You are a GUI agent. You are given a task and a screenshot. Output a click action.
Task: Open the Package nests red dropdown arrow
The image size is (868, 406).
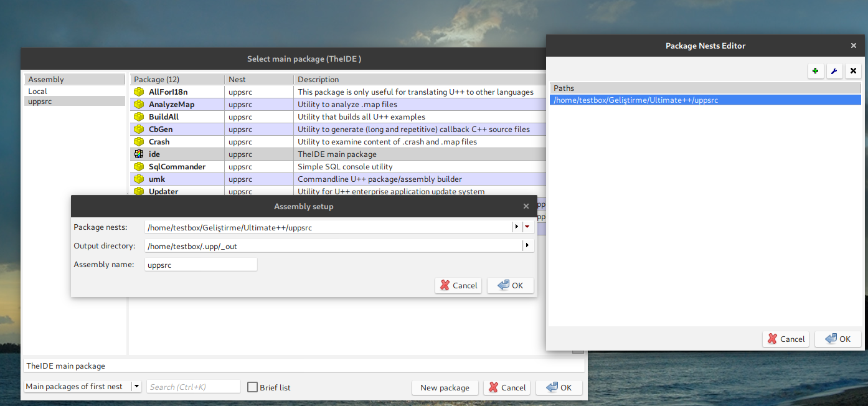point(527,227)
